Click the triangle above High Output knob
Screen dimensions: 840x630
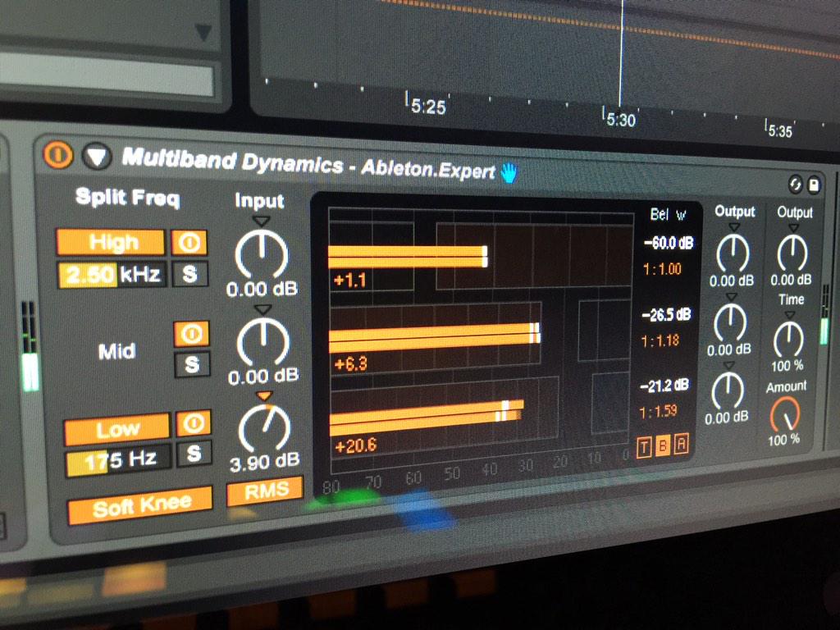tap(734, 227)
